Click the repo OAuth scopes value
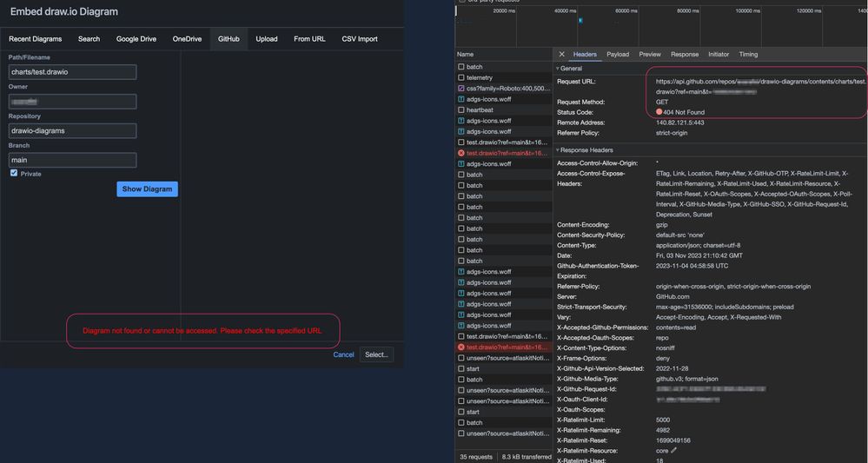868x463 pixels. pyautogui.click(x=662, y=338)
